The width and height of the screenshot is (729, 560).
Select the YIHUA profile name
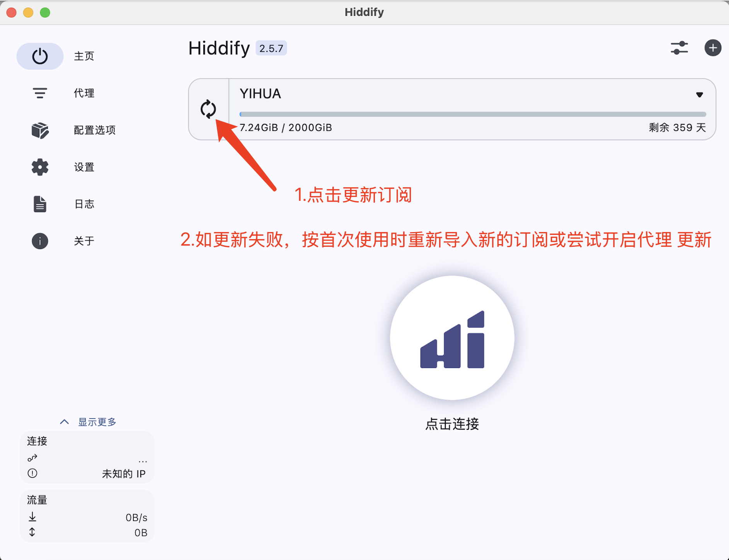tap(260, 94)
